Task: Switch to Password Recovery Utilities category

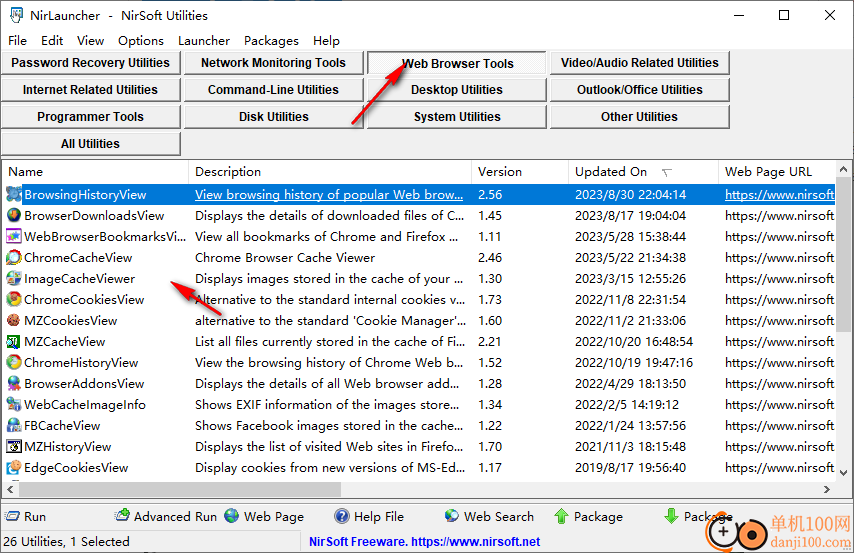Action: click(x=90, y=63)
